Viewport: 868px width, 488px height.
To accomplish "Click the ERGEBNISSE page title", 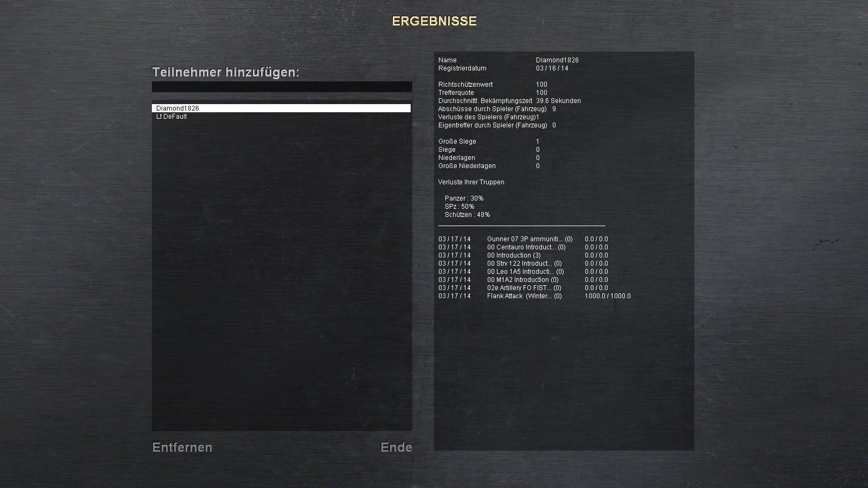I will [434, 21].
